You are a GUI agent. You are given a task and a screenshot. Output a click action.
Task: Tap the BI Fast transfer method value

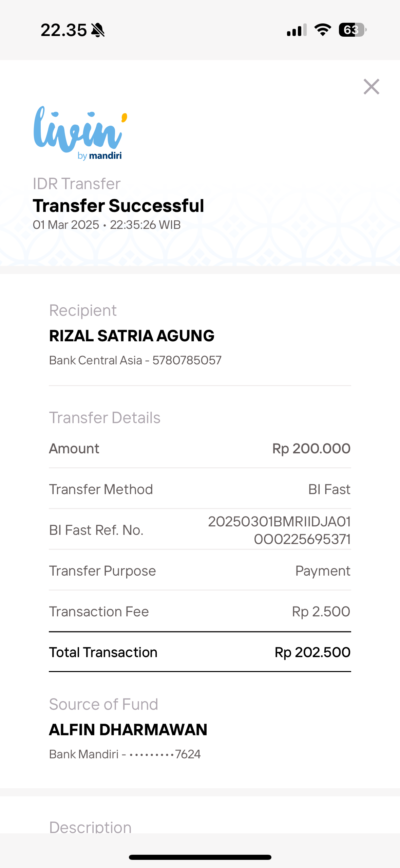point(329,489)
